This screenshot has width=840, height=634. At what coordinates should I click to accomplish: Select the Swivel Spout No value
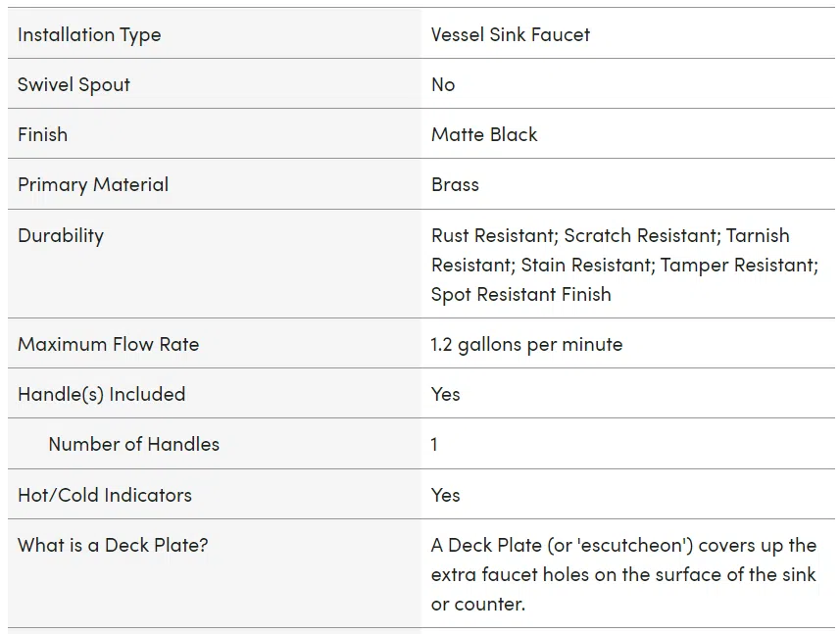[x=442, y=84]
